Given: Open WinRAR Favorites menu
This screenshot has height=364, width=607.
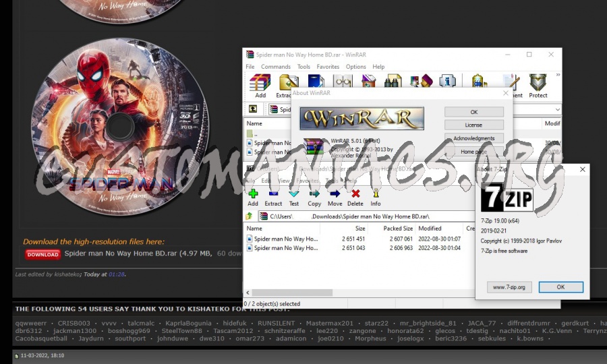Looking at the screenshot, I should click(328, 67).
